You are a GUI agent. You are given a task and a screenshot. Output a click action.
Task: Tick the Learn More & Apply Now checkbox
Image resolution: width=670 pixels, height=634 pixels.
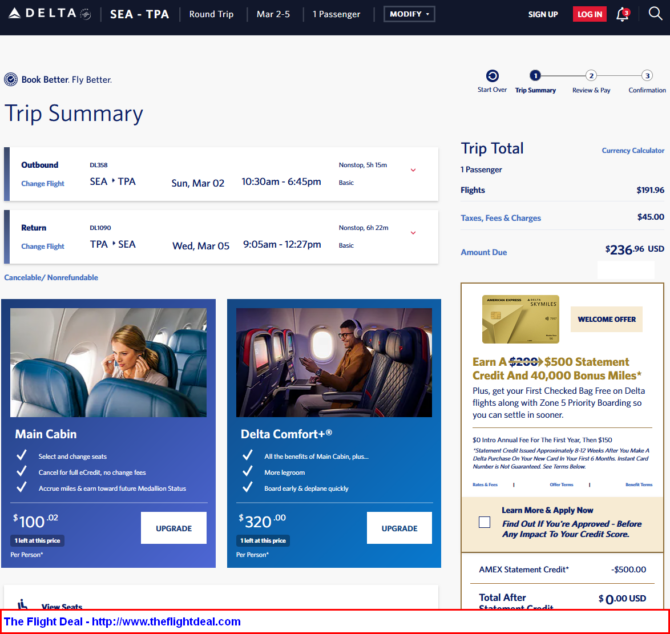click(484, 522)
